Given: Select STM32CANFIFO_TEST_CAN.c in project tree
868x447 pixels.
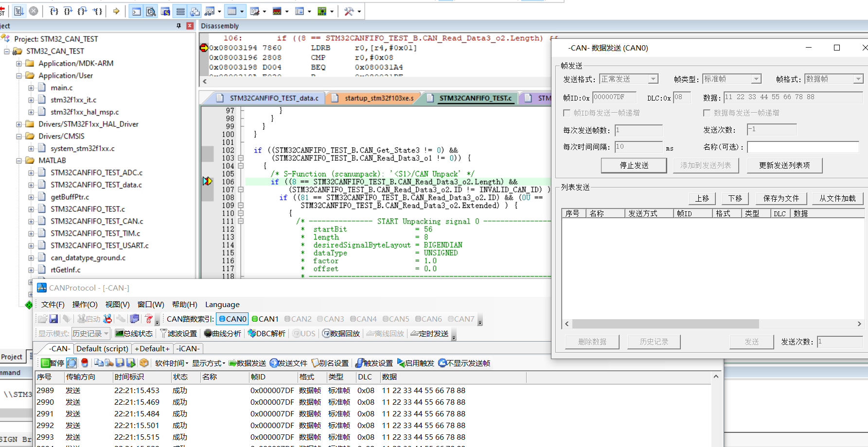Looking at the screenshot, I should coord(97,221).
